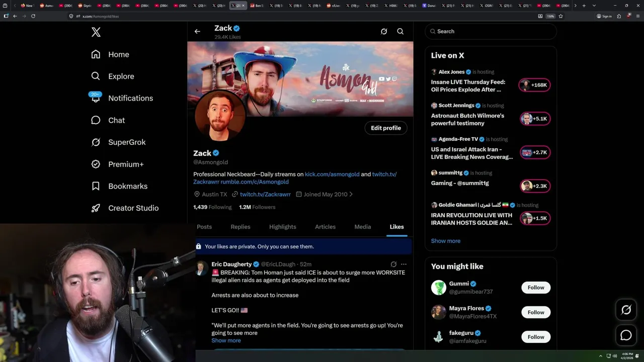The height and width of the screenshot is (362, 644).
Task: Open the rumble.com/c/Asmongold link
Action: pos(255,182)
